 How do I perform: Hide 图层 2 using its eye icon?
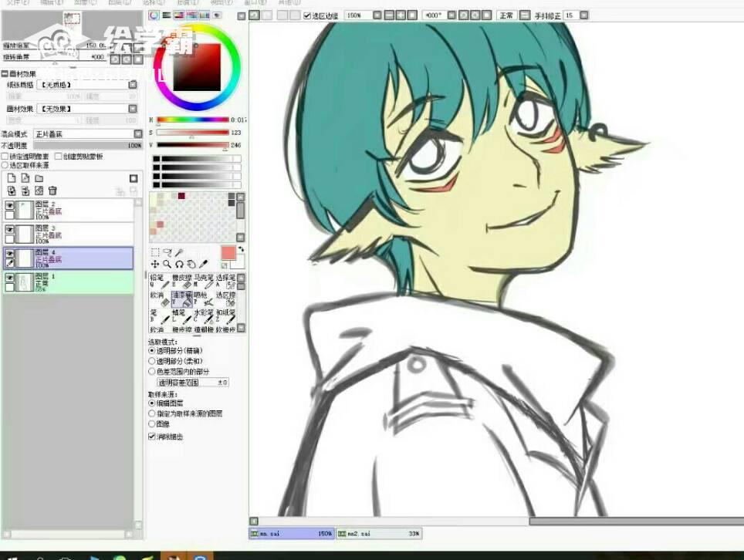point(9,205)
